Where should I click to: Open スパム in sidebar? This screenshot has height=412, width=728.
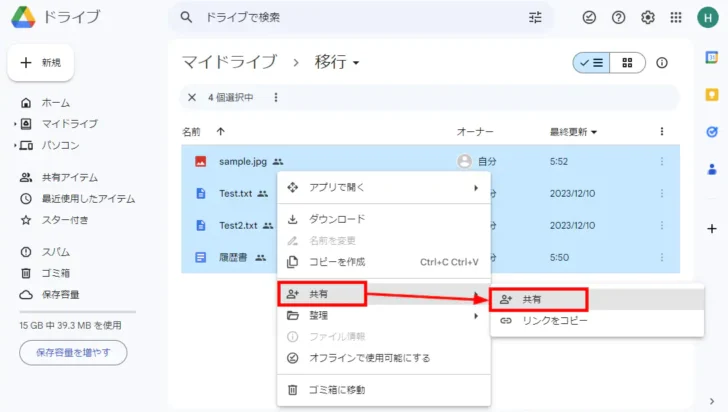point(56,252)
